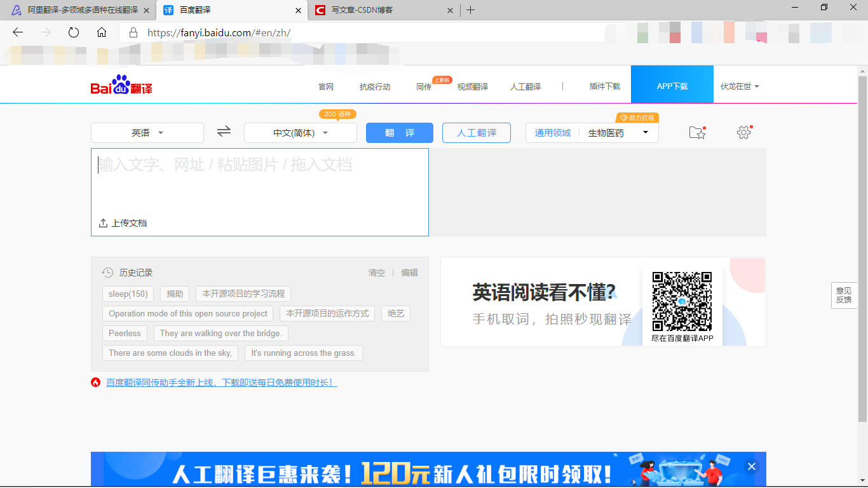The height and width of the screenshot is (488, 868).
Task: Select history item 本开源项目的学习流程
Action: [243, 294]
